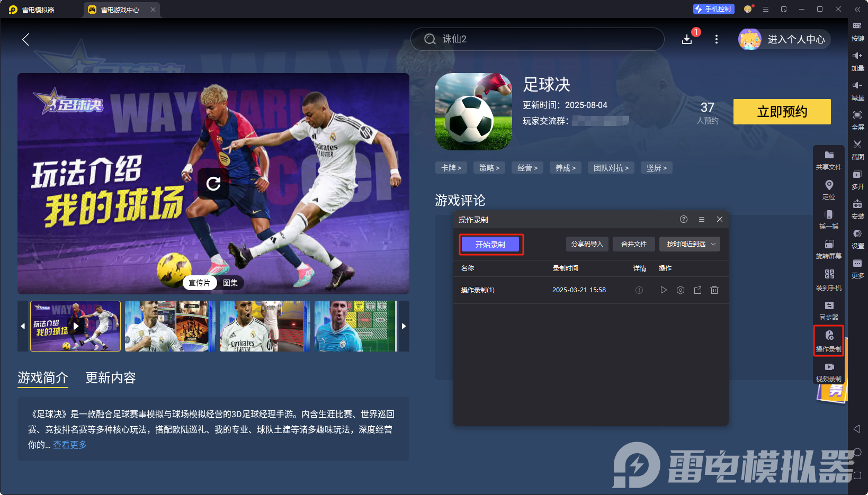Close the 雷电游戏中心 tab
The width and height of the screenshot is (868, 495).
click(x=153, y=10)
